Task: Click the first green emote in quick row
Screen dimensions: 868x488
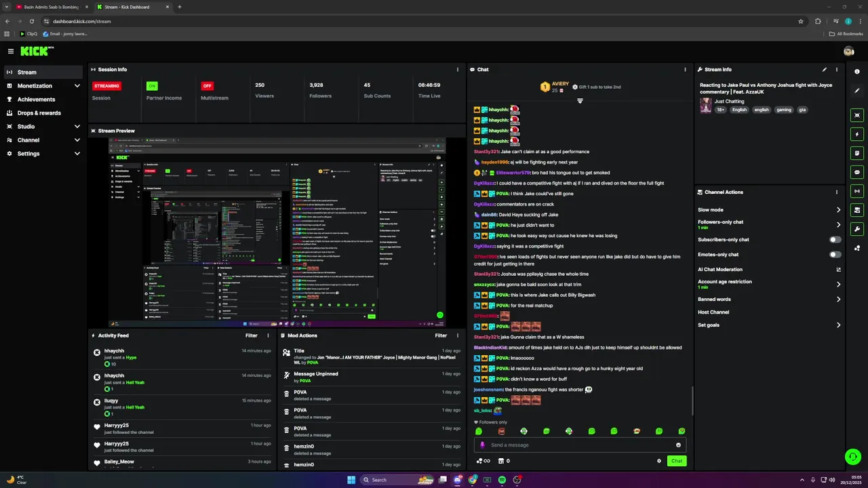Action: [479, 431]
